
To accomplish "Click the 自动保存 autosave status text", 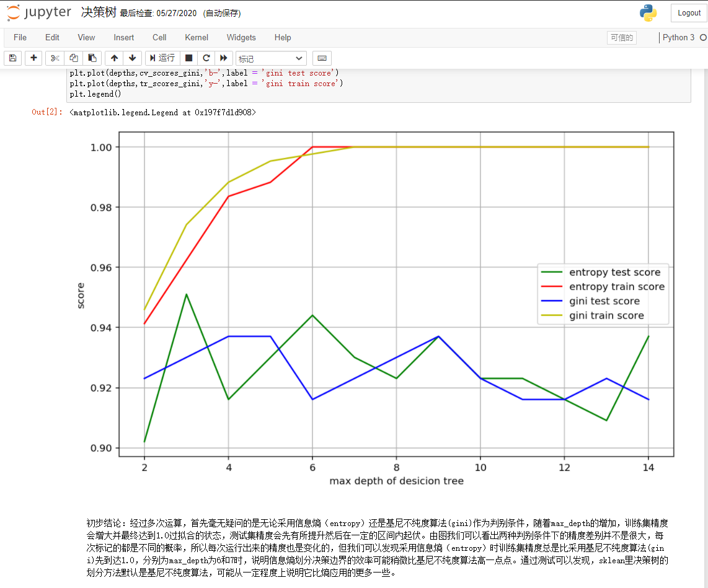I will [x=222, y=14].
